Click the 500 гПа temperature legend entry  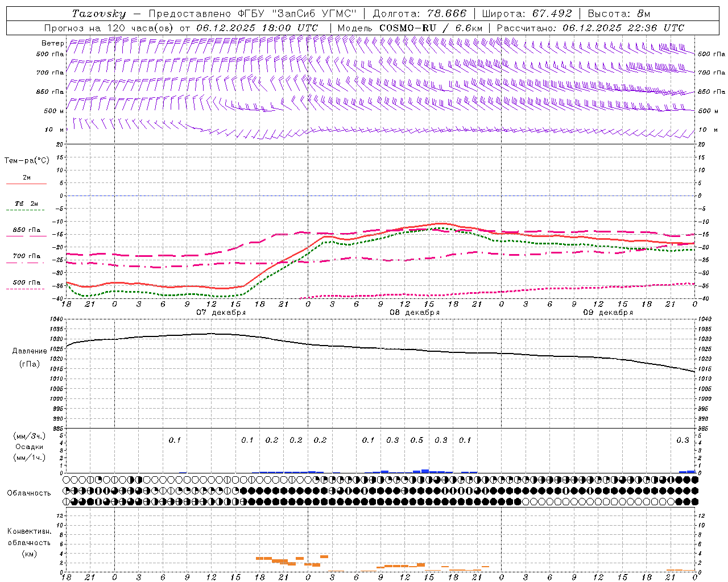coord(27,282)
